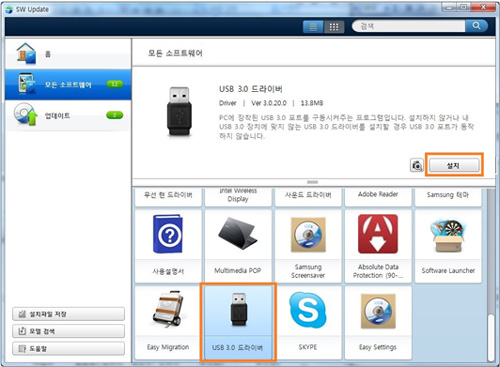Open the Home section icon
Image resolution: width=500 pixels, height=367 pixels.
(26, 53)
